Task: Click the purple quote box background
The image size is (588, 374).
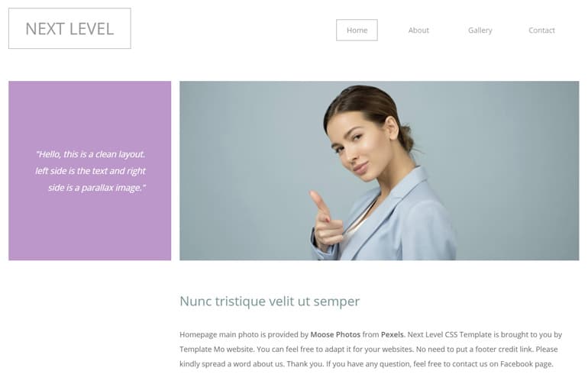Action: (x=89, y=225)
